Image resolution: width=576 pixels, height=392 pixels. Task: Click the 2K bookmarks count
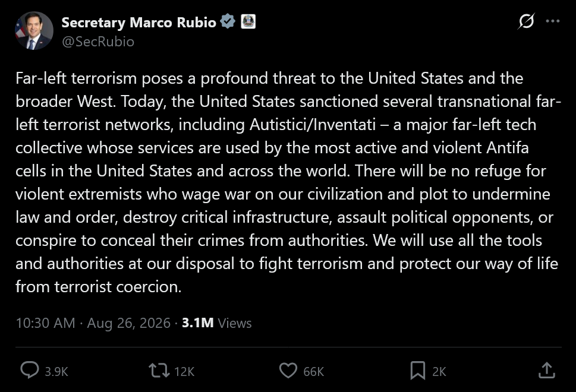(439, 371)
